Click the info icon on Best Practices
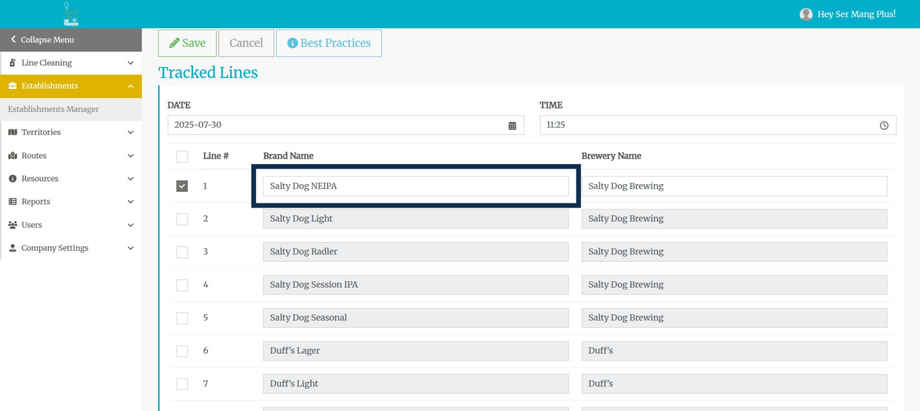The image size is (920, 411). [292, 43]
